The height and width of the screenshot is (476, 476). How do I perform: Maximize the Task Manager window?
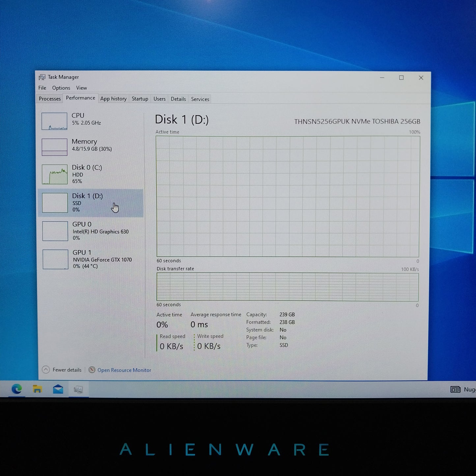pyautogui.click(x=401, y=78)
